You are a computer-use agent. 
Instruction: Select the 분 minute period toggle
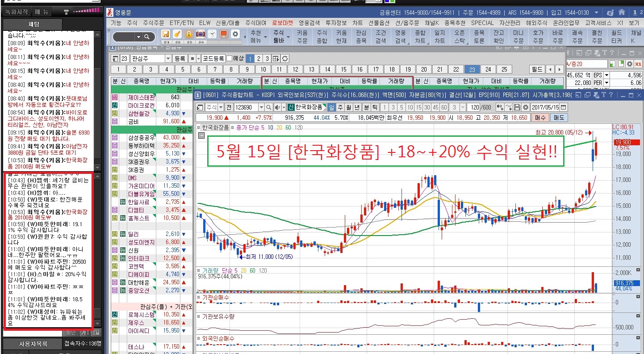click(x=367, y=107)
